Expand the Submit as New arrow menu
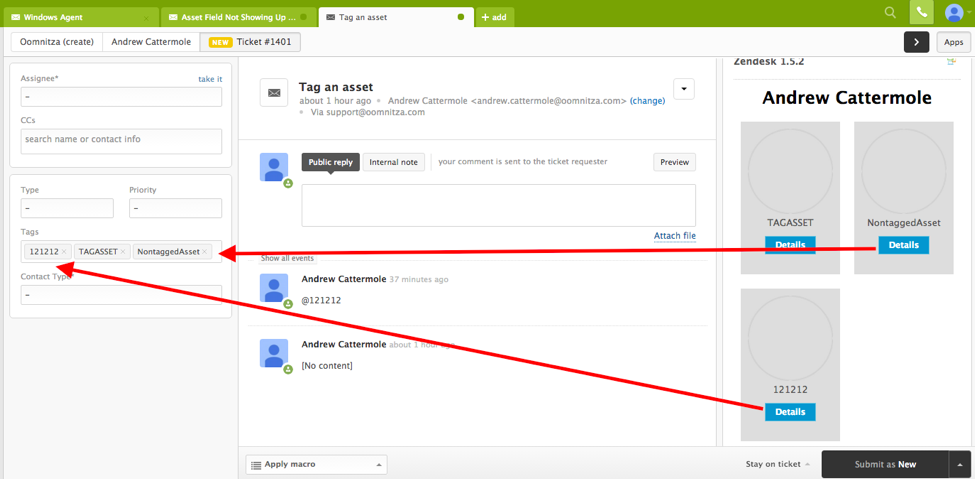 click(960, 464)
